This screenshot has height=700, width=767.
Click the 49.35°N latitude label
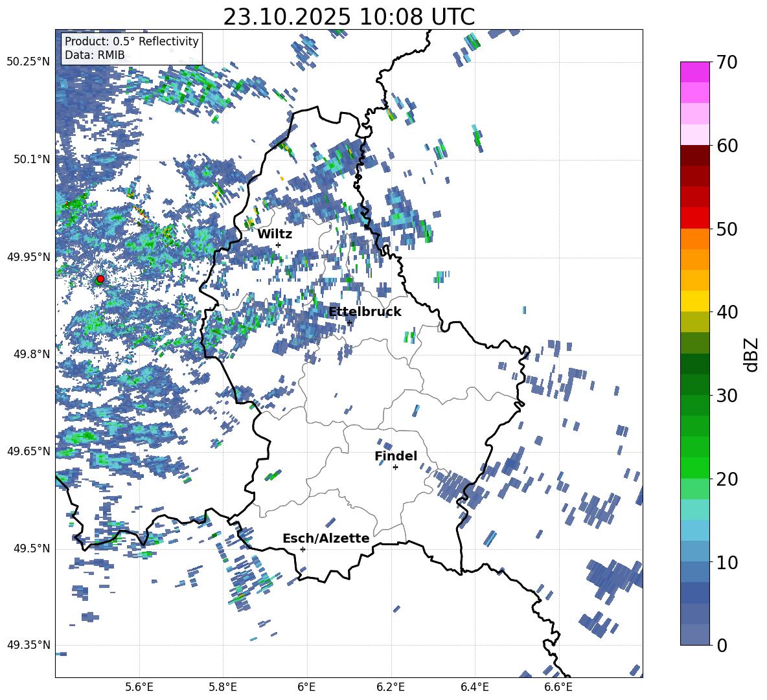29,645
